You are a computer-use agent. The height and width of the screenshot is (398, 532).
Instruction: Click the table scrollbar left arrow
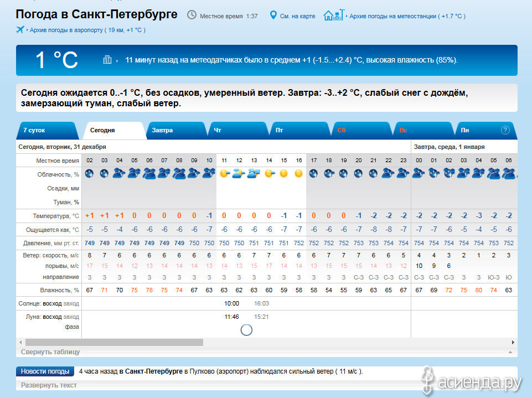point(20,342)
